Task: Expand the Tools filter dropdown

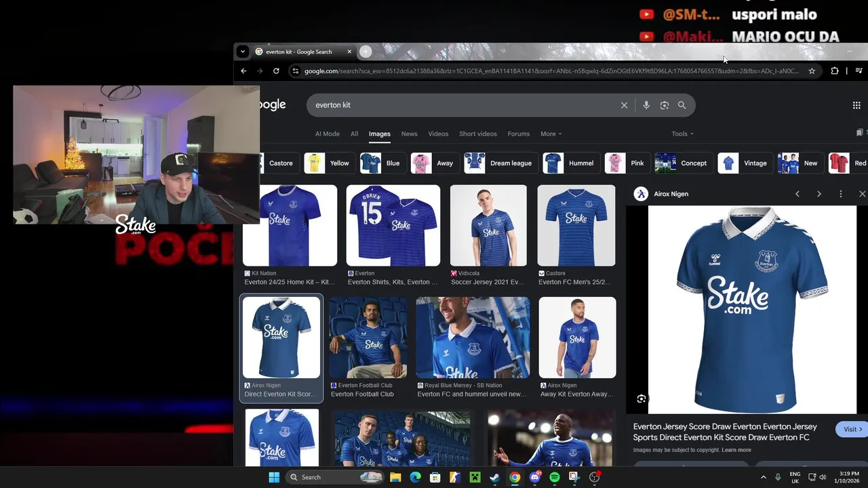Action: pyautogui.click(x=682, y=134)
